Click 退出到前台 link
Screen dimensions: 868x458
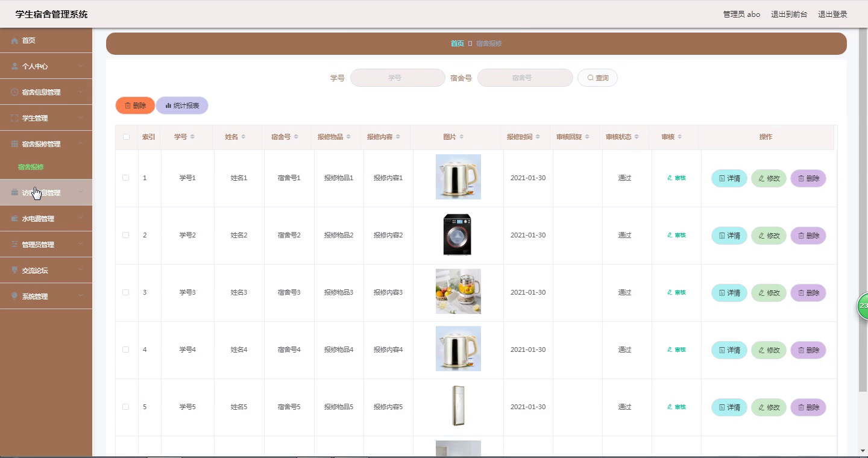[789, 14]
